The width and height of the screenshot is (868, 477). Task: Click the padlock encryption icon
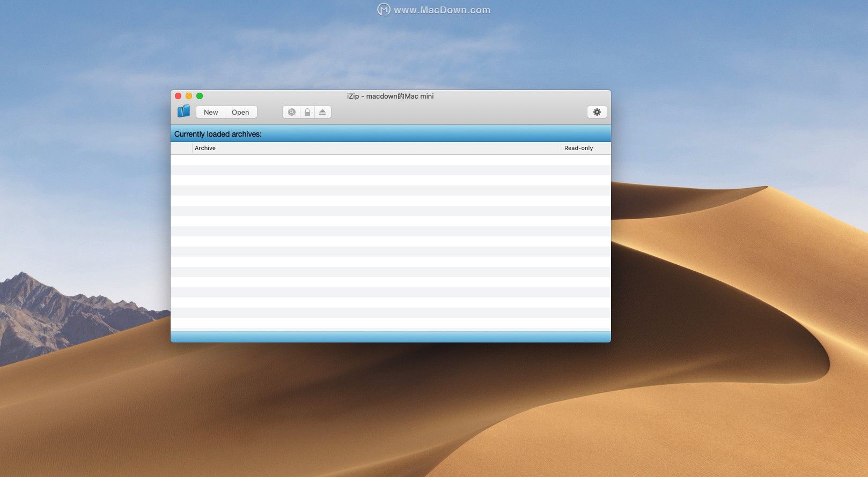tap(307, 112)
